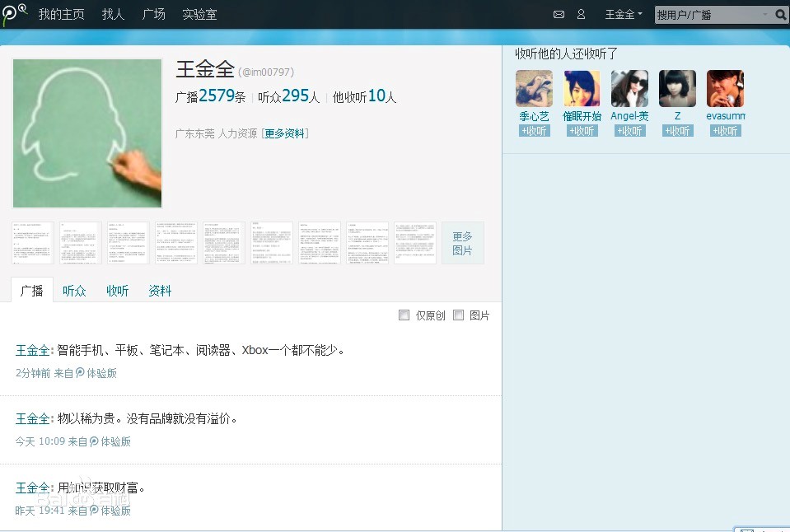Click the evasumm username link
The image size is (790, 532).
(x=726, y=116)
